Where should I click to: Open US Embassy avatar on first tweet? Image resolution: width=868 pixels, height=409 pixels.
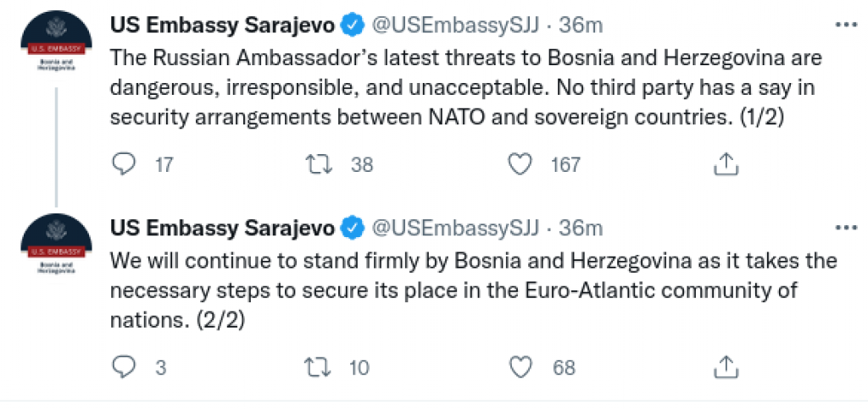coord(55,44)
